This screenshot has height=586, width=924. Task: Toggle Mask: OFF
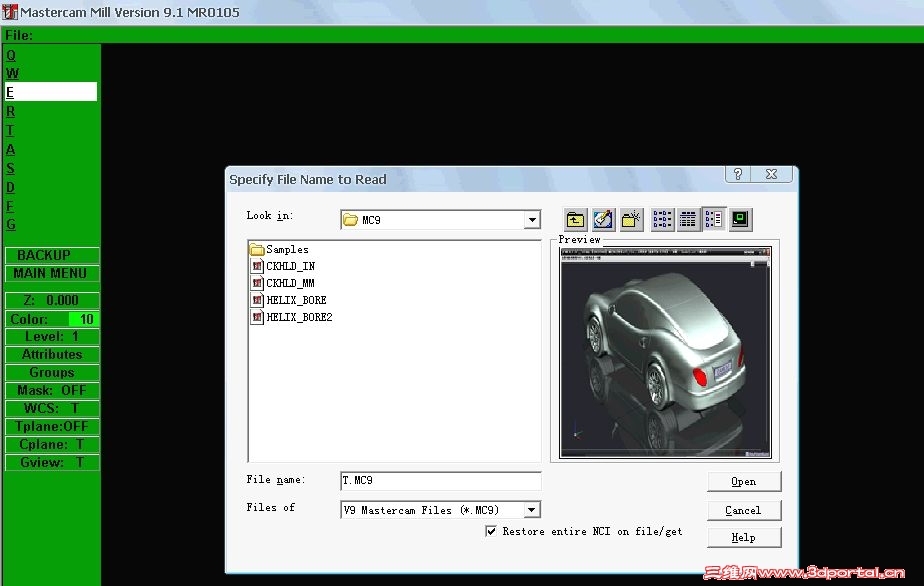(x=52, y=390)
